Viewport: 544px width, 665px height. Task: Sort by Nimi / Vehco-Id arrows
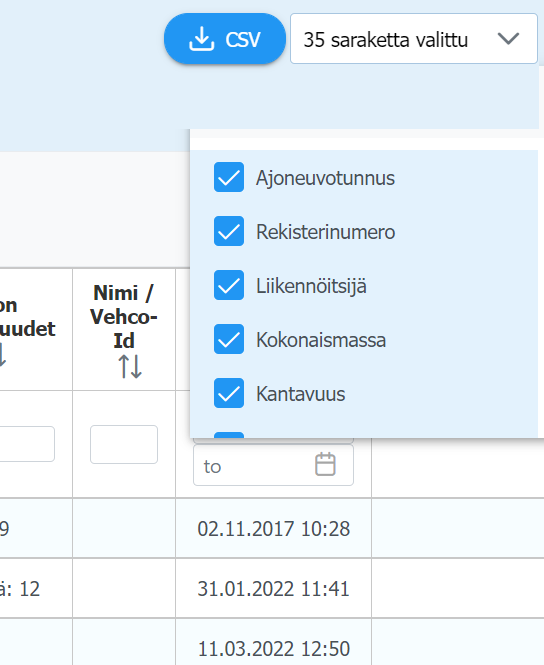[130, 367]
